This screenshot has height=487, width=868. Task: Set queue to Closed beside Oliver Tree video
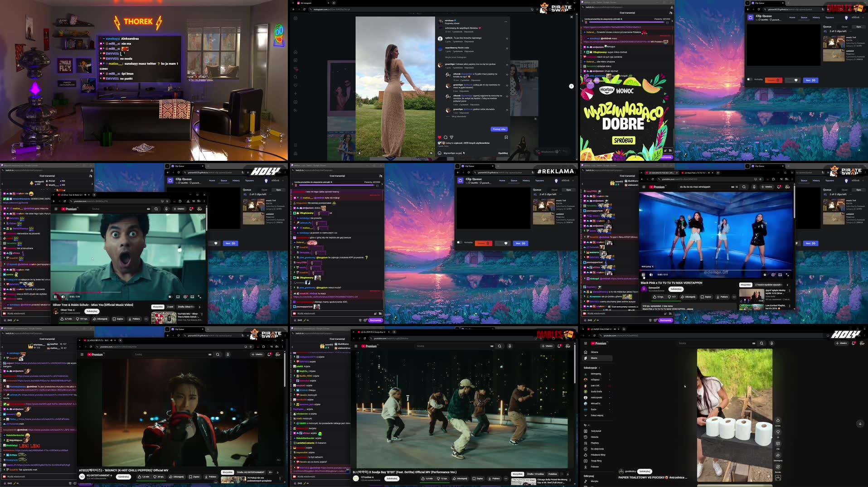click(264, 190)
